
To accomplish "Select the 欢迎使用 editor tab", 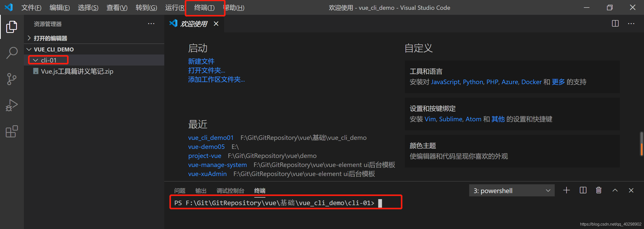I will coord(194,24).
